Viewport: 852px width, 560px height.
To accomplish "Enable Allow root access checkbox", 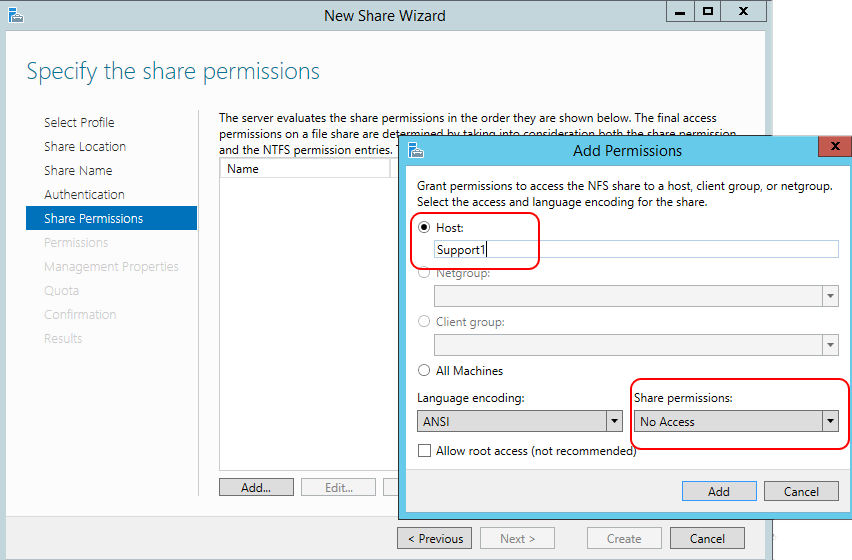I will (x=424, y=451).
